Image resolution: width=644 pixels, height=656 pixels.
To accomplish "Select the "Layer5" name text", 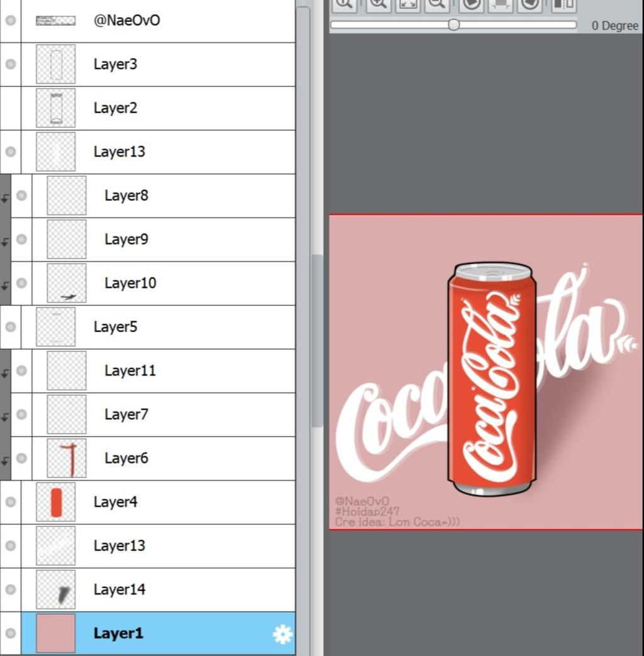I will tap(115, 327).
